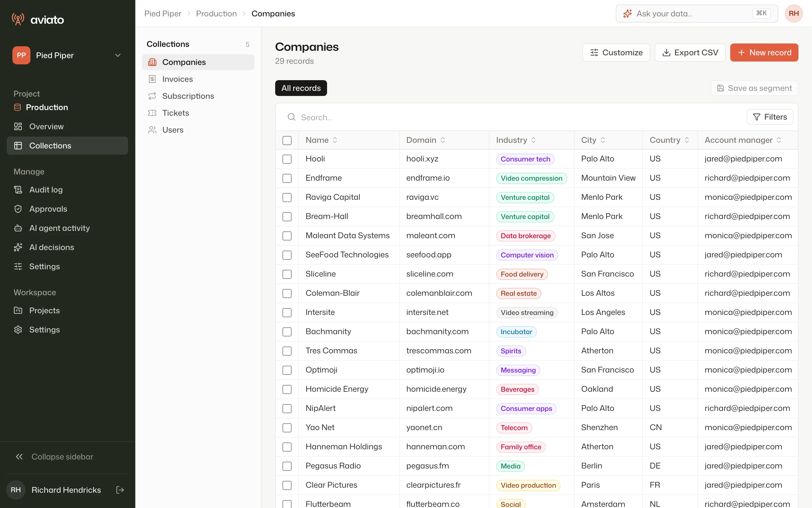The width and height of the screenshot is (812, 508).
Task: Open the RH profile avatar at top right
Action: (x=794, y=14)
